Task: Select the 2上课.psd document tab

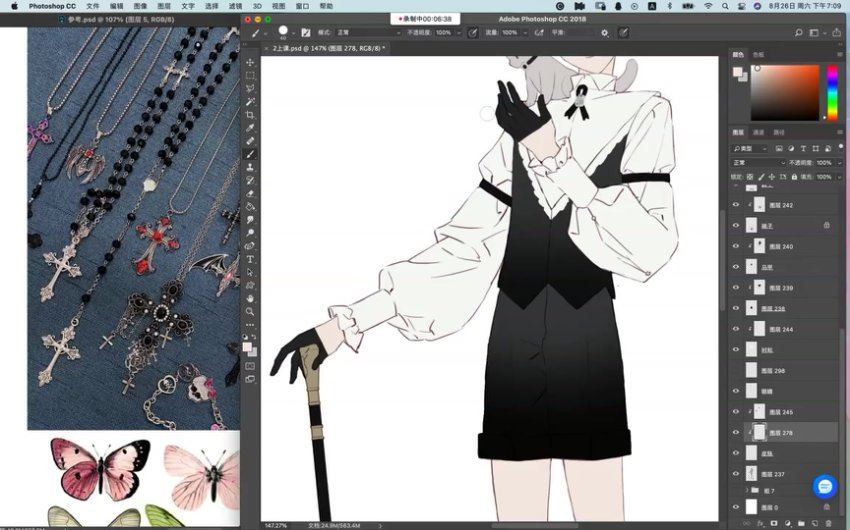Action: click(329, 48)
